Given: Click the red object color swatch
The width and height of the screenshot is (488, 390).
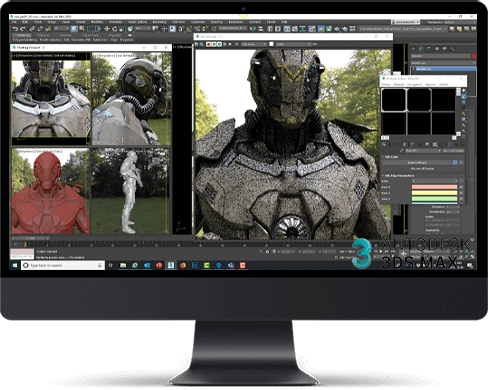Looking at the screenshot, I should pos(474,56).
